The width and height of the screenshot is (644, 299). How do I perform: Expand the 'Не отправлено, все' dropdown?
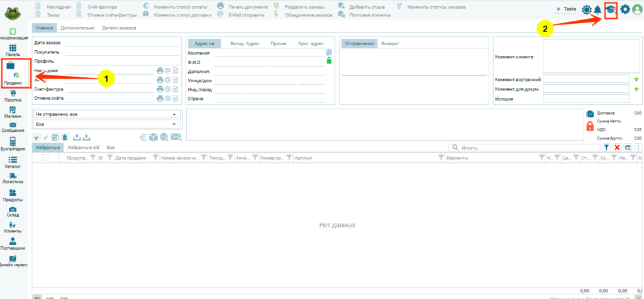106,115
